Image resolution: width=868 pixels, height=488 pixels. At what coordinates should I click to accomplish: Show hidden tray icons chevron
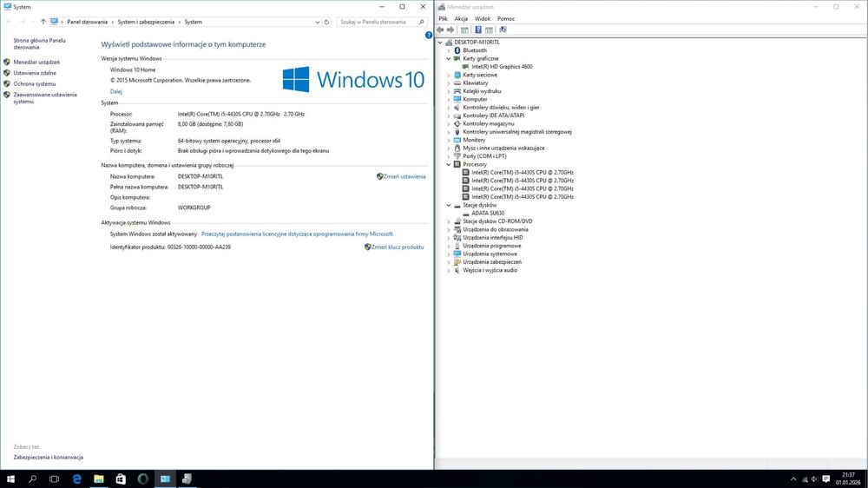pyautogui.click(x=793, y=479)
